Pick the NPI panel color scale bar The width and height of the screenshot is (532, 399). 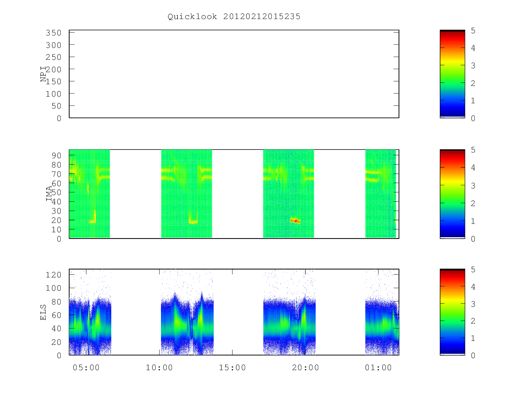pyautogui.click(x=452, y=74)
